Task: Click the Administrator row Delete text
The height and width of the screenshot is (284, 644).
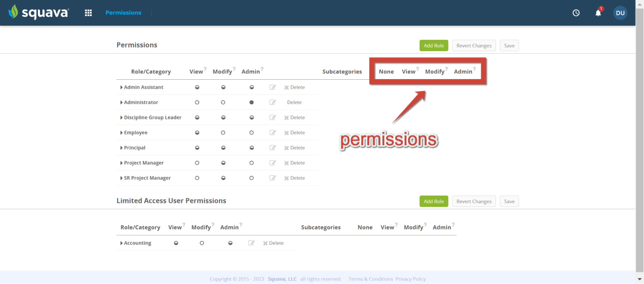Action: (294, 102)
